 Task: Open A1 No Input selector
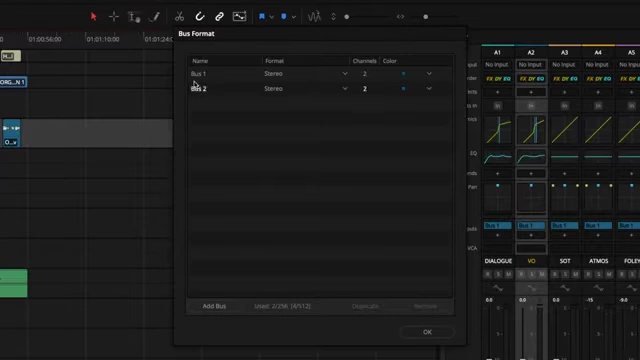pos(497,64)
